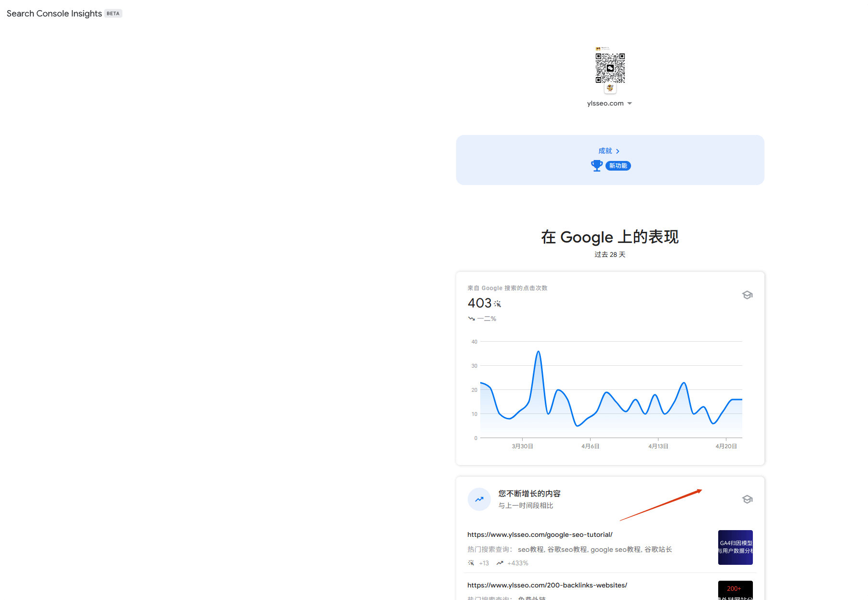This screenshot has height=600, width=868.
Task: Open the learn-more icon on growing content card
Action: click(747, 499)
